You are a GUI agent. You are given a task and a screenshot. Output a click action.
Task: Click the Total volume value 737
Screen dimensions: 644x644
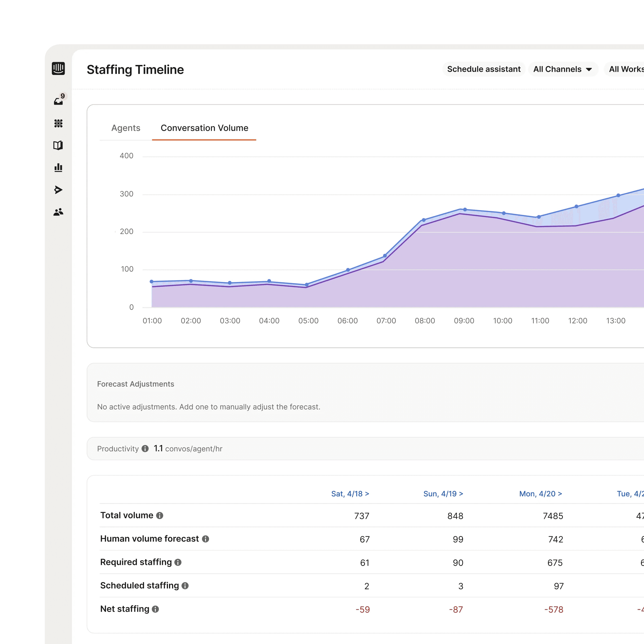pos(362,516)
